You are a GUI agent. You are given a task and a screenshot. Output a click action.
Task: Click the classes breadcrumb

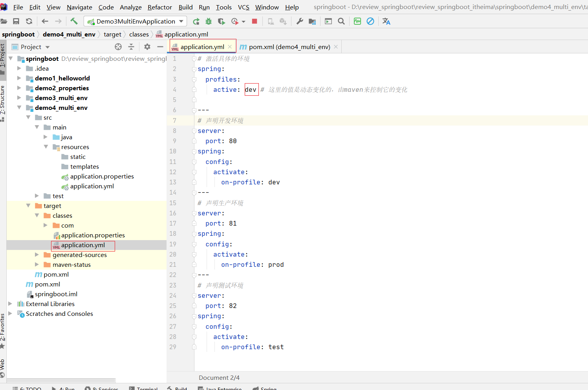pos(139,34)
